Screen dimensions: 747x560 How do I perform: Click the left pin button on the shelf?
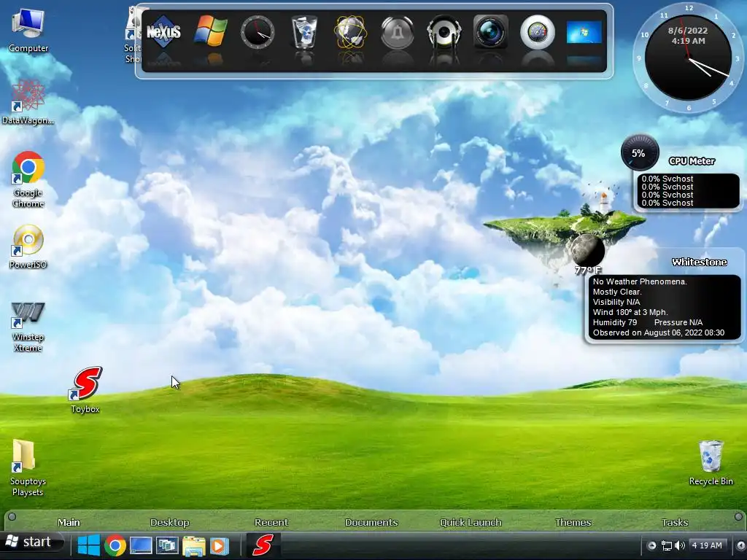pyautogui.click(x=12, y=517)
